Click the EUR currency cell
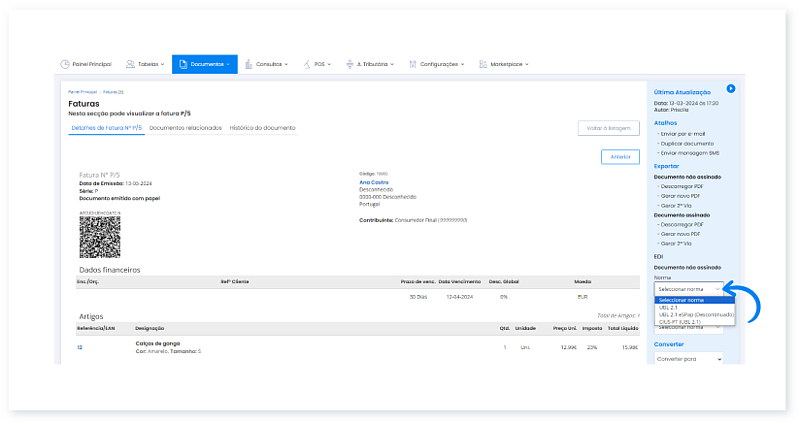The width and height of the screenshot is (800, 424). coord(583,297)
